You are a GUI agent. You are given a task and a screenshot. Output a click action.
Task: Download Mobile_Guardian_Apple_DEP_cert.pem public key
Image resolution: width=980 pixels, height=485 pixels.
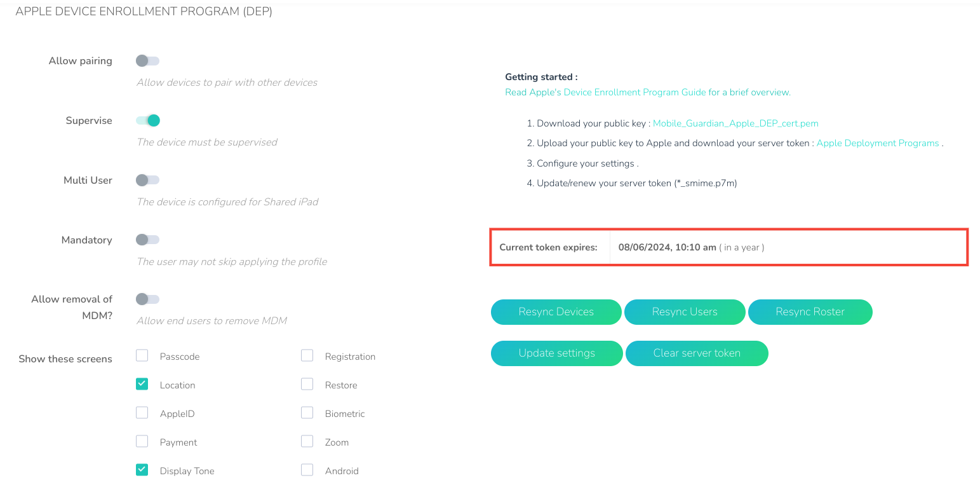click(x=735, y=123)
